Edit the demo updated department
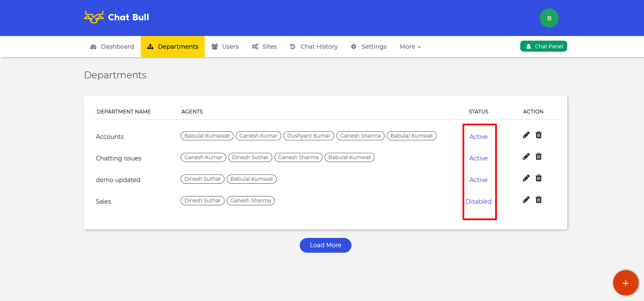The image size is (644, 301). [526, 178]
